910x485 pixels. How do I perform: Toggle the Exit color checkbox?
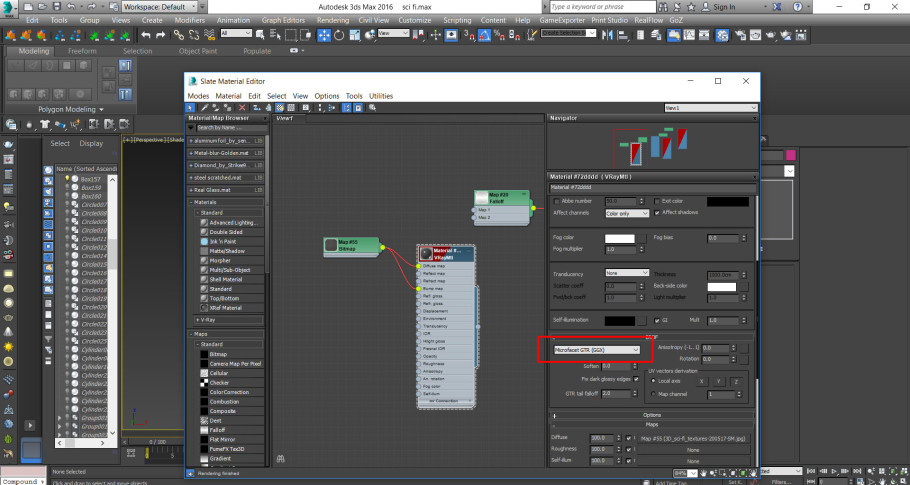point(657,201)
